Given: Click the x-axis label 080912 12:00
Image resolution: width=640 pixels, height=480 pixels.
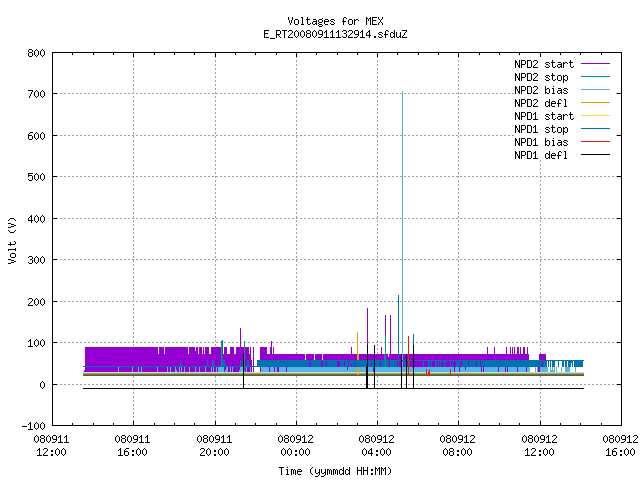Looking at the screenshot, I should (x=540, y=446).
